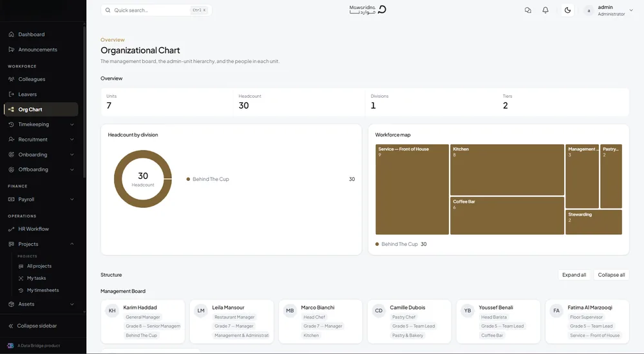Screen dimensions: 644x354
Task: Click the All projects icon
Action: (21, 266)
